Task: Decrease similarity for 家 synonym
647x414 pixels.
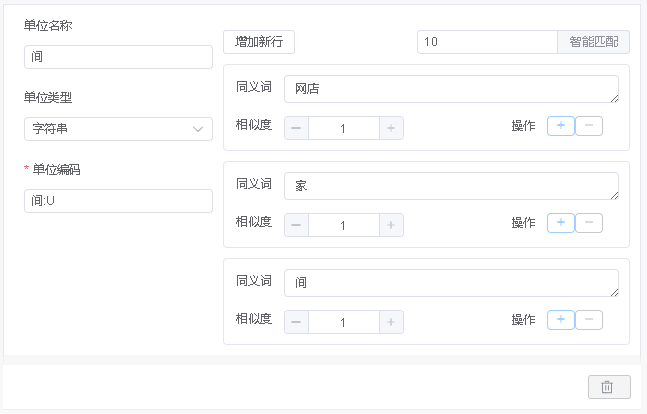Action: 296,225
